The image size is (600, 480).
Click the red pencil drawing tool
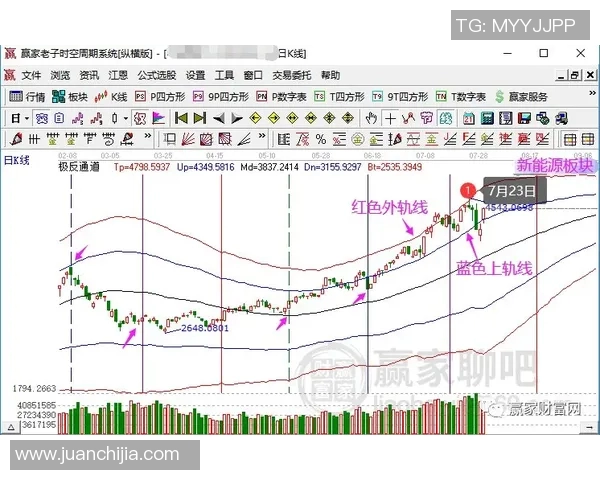(16, 139)
